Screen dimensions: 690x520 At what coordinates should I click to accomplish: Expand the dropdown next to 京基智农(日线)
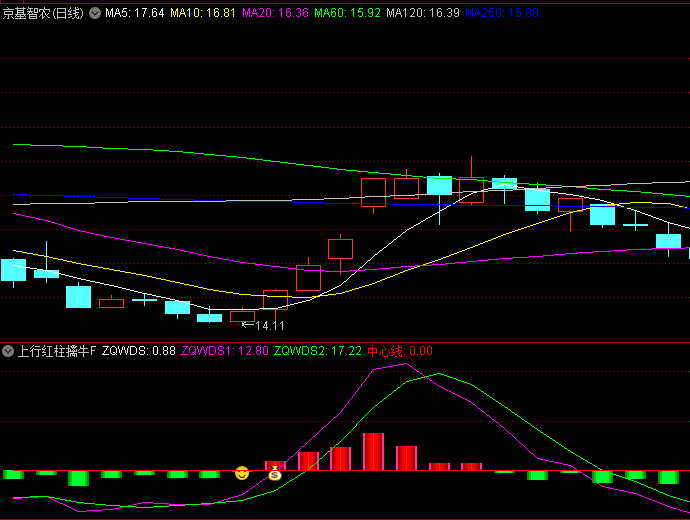click(95, 13)
